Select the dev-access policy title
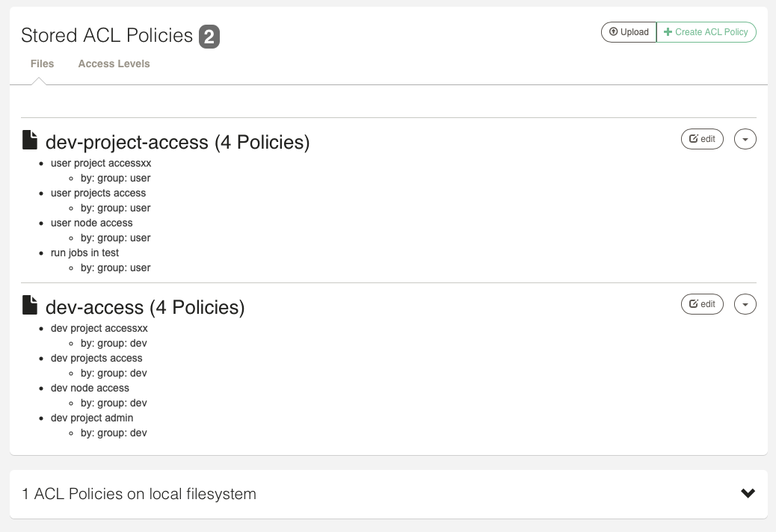Screen dimensions: 776x532 click(145, 307)
